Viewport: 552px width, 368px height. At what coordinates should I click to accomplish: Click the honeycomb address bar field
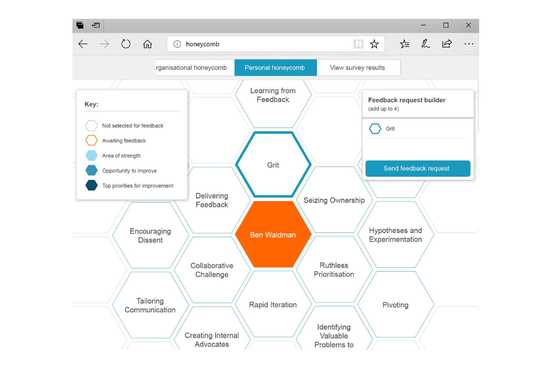[276, 44]
